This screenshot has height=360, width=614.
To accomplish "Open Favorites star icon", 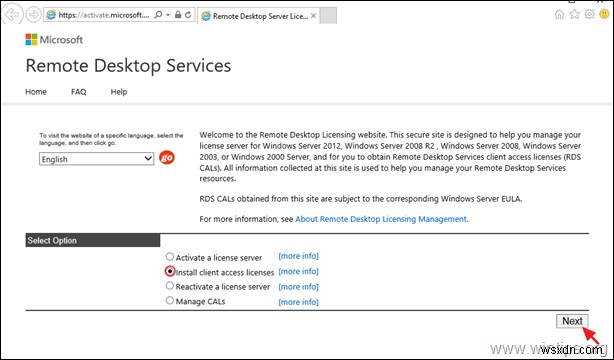I will 574,14.
